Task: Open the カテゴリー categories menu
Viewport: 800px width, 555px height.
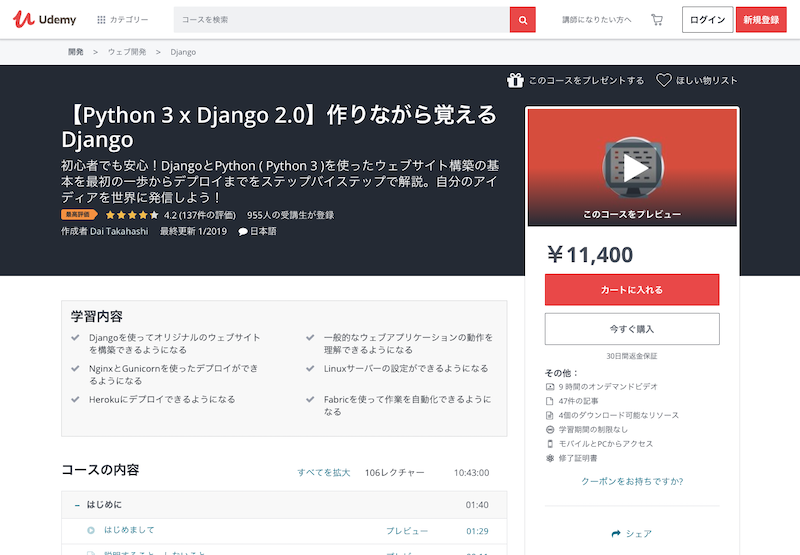Action: pyautogui.click(x=122, y=19)
